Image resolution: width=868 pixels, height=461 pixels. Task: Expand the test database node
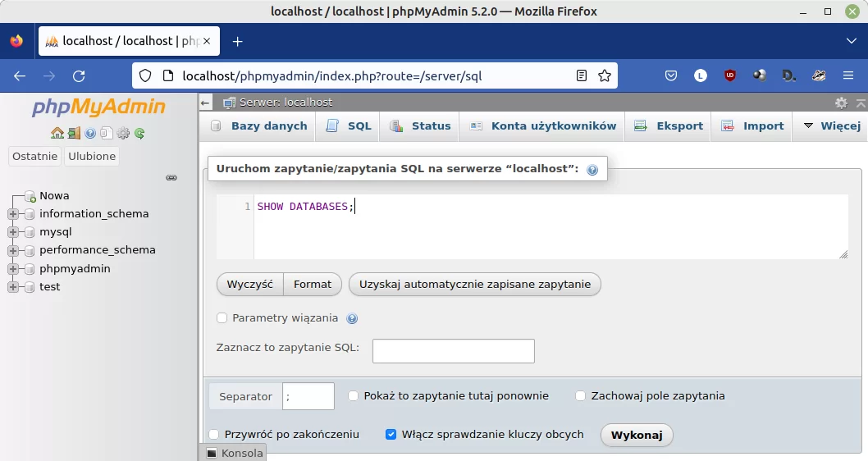[x=13, y=287]
